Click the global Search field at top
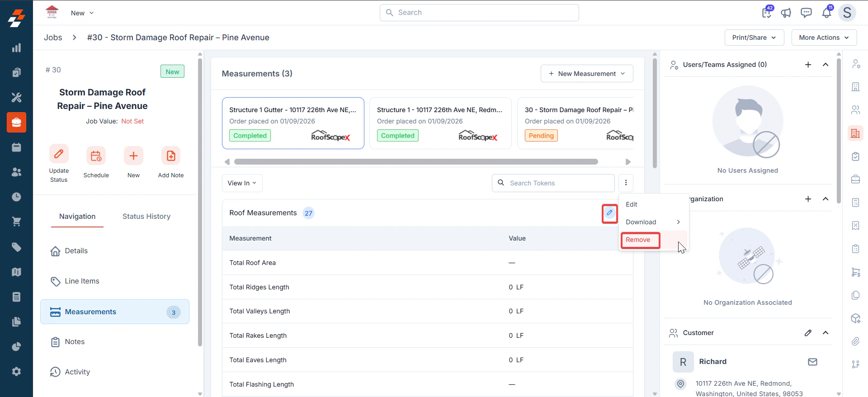The height and width of the screenshot is (397, 868). (479, 13)
